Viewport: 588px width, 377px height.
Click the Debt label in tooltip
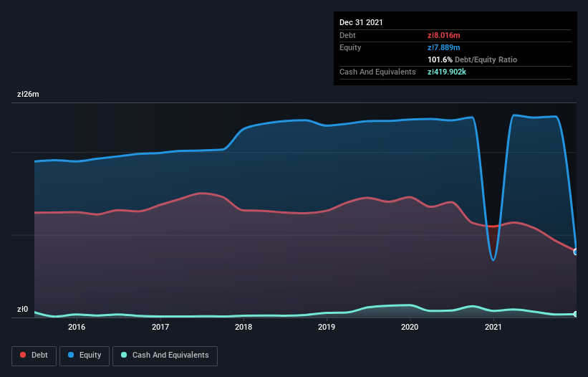click(x=347, y=35)
